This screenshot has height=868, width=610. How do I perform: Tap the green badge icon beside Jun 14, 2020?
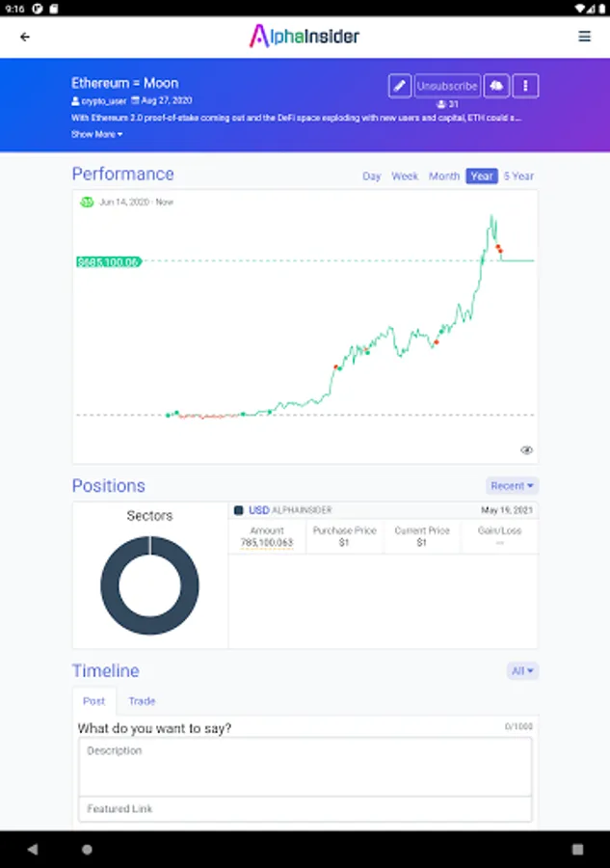[87, 202]
